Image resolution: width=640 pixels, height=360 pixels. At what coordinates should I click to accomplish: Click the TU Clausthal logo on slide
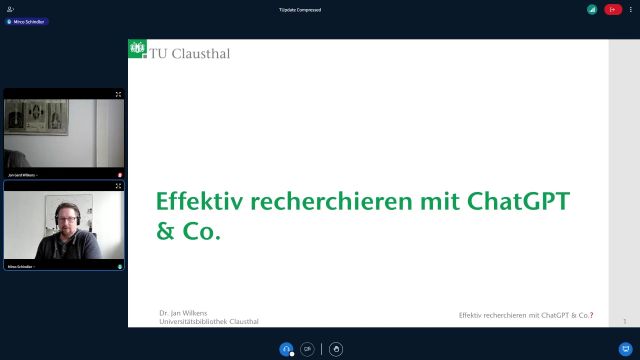point(179,50)
